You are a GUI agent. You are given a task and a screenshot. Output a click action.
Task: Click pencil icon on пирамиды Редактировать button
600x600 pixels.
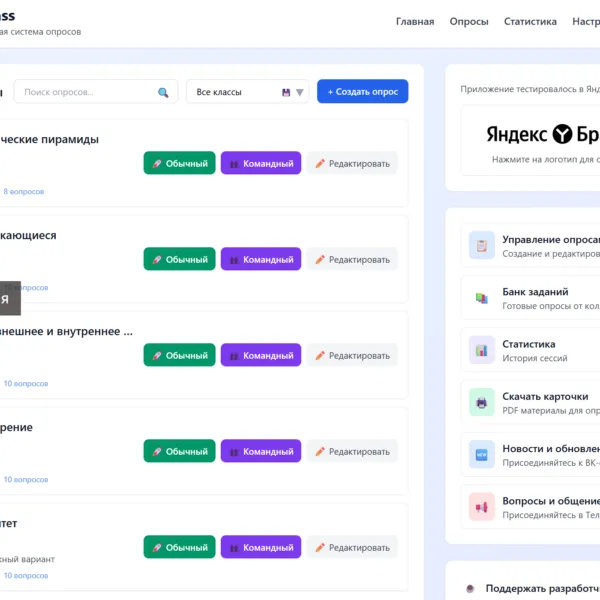[x=320, y=163]
